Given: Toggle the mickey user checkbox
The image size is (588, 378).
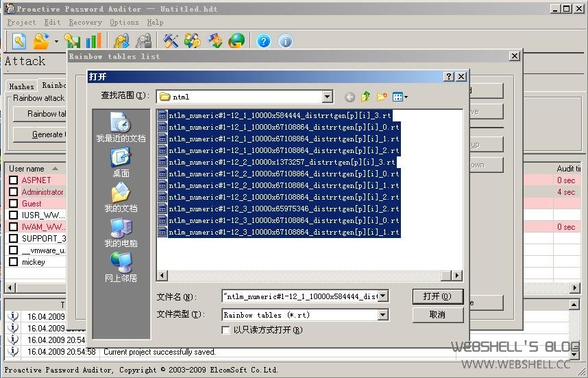Looking at the screenshot, I should [x=13, y=261].
